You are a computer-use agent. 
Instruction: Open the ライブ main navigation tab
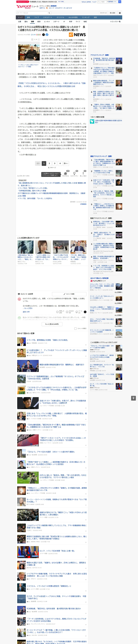[x=37, y=17]
